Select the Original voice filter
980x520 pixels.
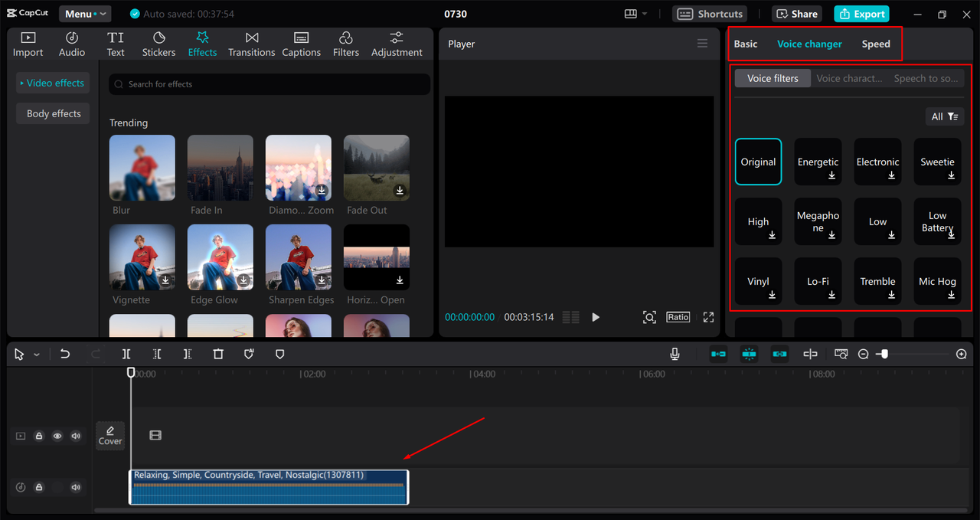pyautogui.click(x=758, y=162)
